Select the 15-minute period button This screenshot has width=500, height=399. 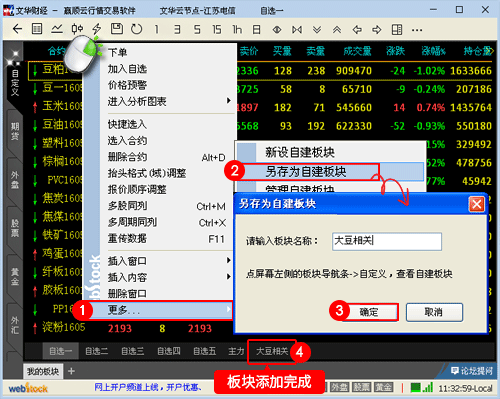(x=217, y=30)
